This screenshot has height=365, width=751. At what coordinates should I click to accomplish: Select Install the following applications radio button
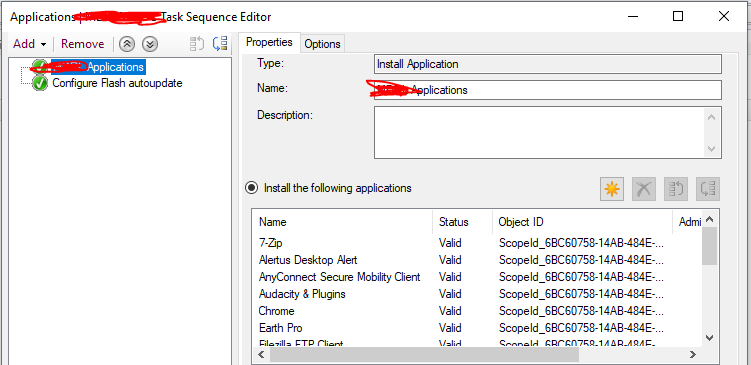click(x=251, y=188)
